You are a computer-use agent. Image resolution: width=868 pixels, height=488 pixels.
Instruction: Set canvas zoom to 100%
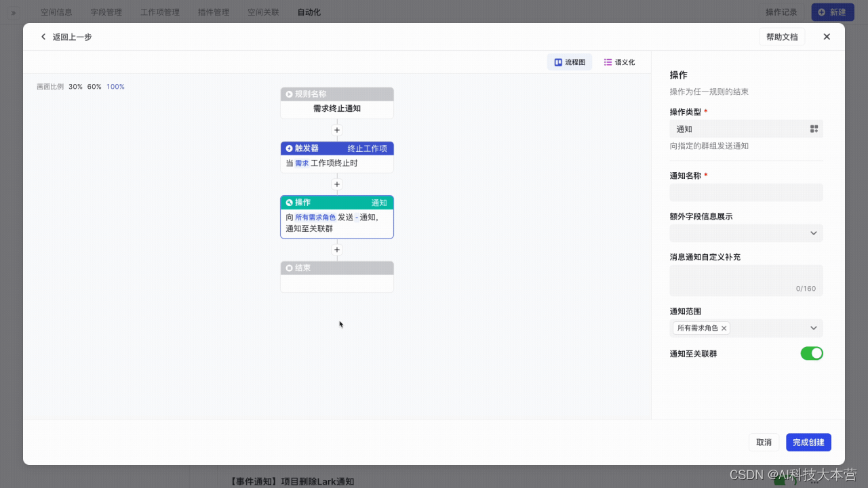pos(115,87)
